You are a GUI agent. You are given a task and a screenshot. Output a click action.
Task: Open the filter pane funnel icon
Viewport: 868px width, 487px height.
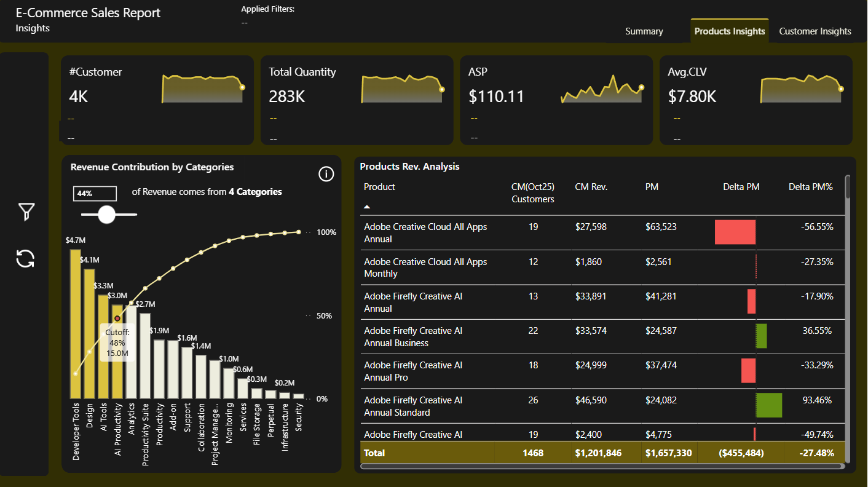click(x=26, y=212)
